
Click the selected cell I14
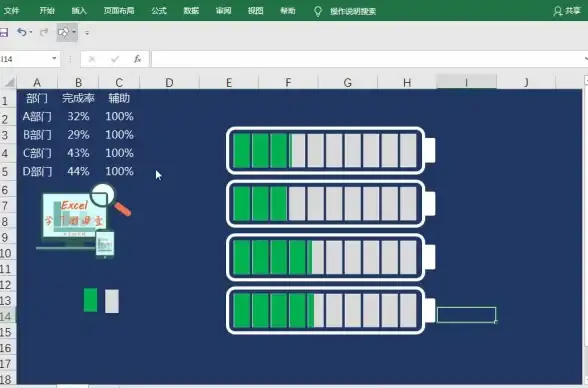(x=466, y=315)
